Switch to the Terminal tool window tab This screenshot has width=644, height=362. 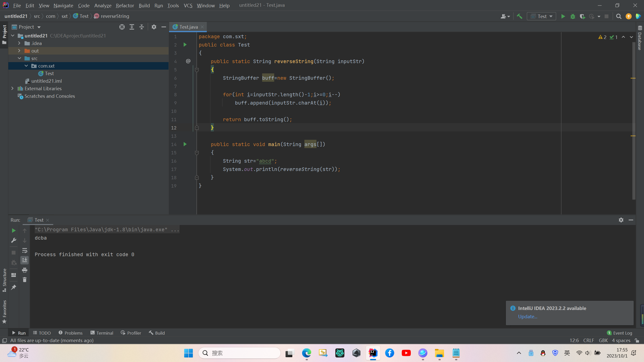102,333
